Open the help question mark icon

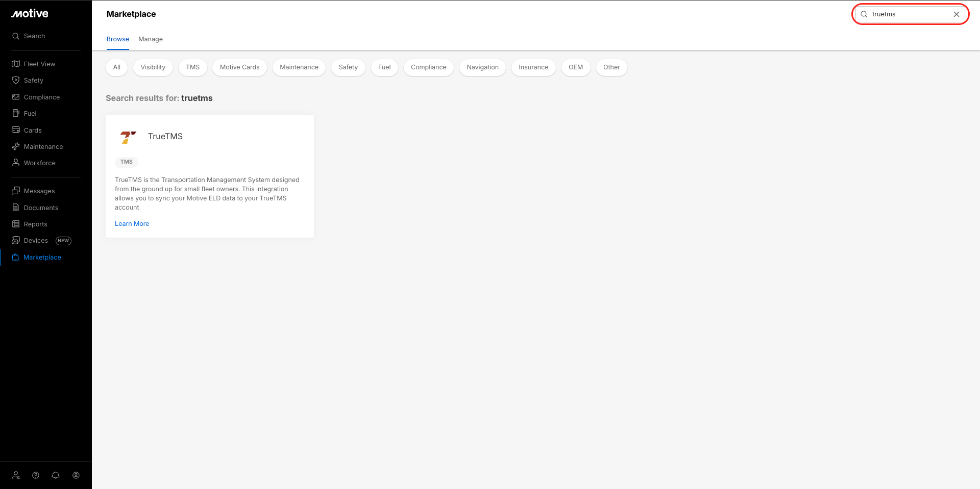point(36,475)
